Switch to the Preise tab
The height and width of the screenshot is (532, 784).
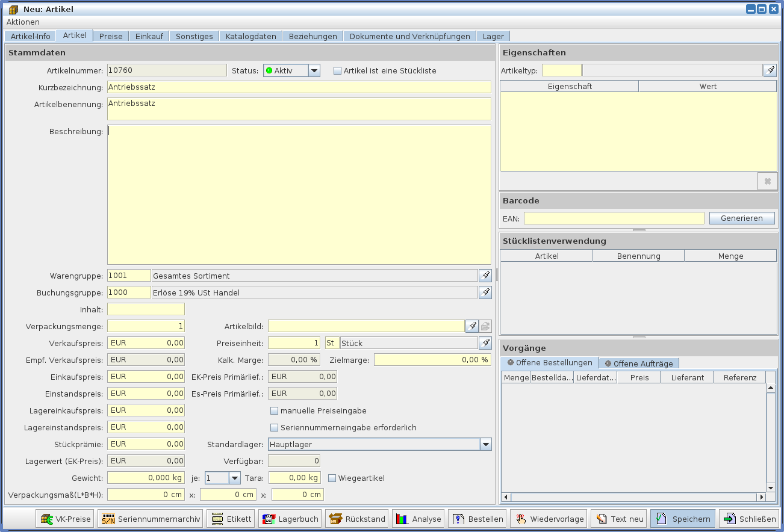(111, 36)
